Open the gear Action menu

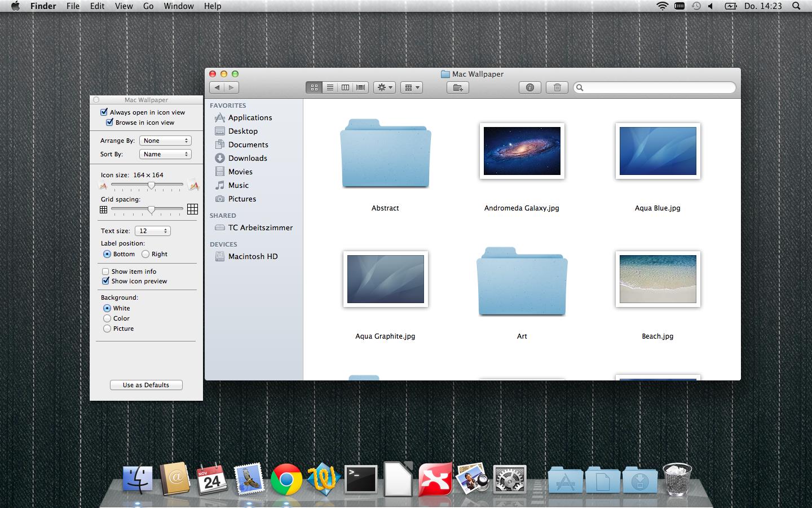[x=385, y=87]
